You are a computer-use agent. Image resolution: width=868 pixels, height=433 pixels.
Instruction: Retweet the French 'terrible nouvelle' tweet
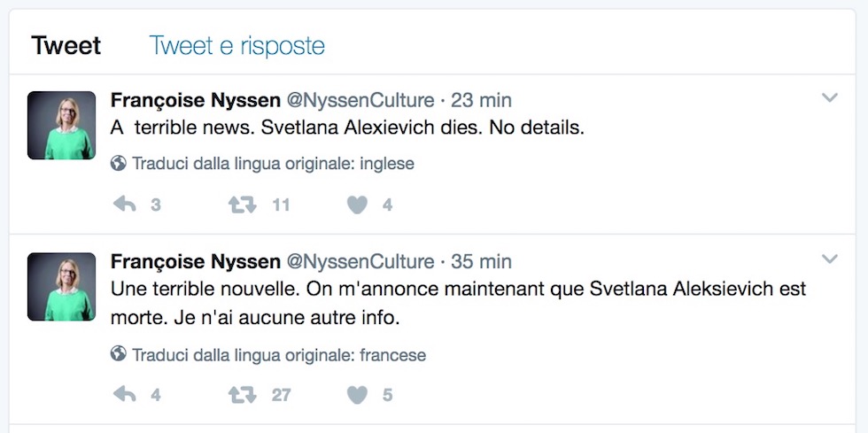tap(242, 395)
